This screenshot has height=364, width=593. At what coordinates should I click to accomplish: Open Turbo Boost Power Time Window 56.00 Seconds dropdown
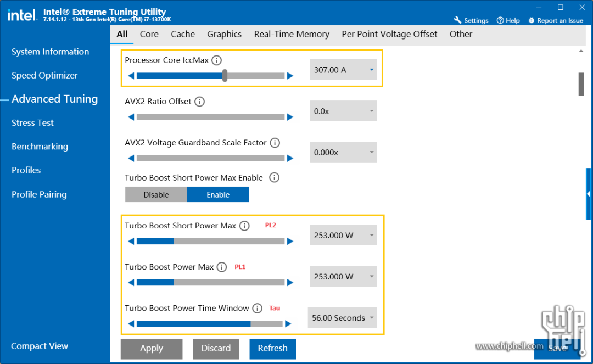[x=342, y=318]
